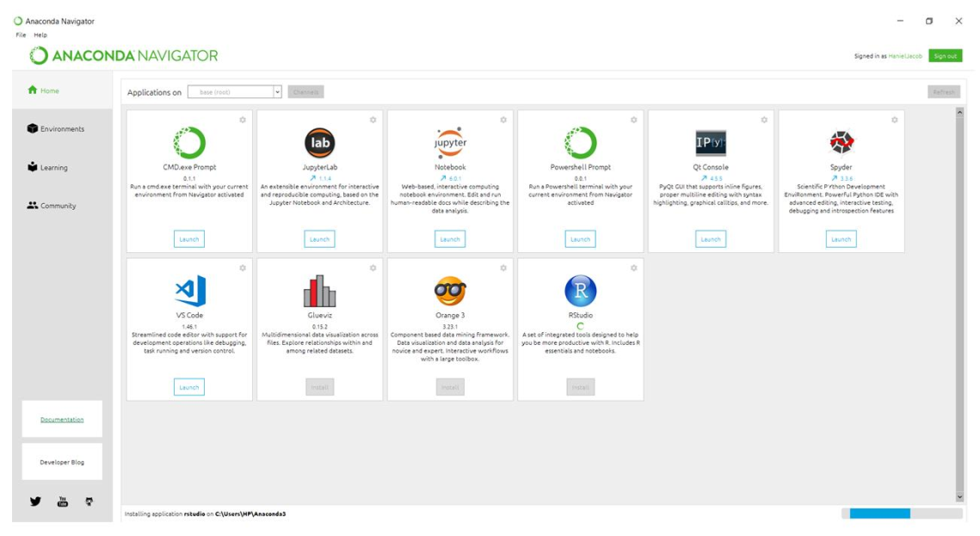This screenshot has height=536, width=980.
Task: Click the Channels button
Action: [x=305, y=92]
